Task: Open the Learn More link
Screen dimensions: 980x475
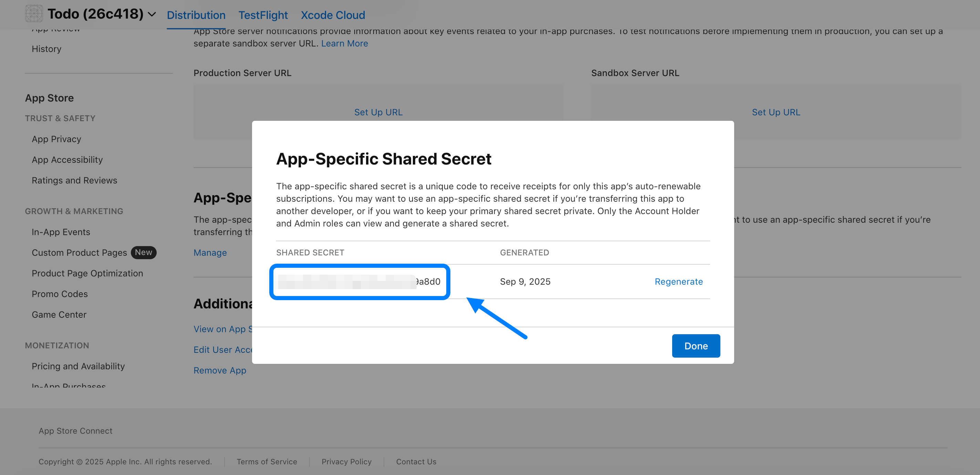Action: [344, 43]
